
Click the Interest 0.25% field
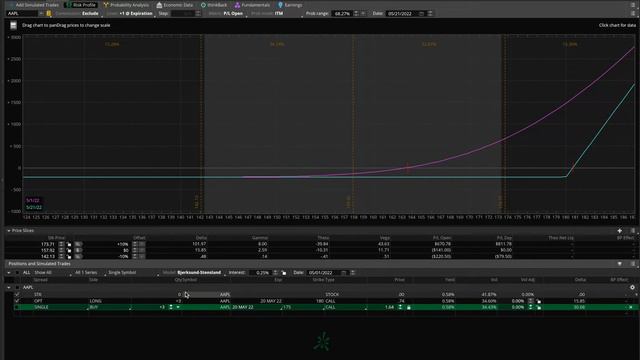pyautogui.click(x=260, y=273)
